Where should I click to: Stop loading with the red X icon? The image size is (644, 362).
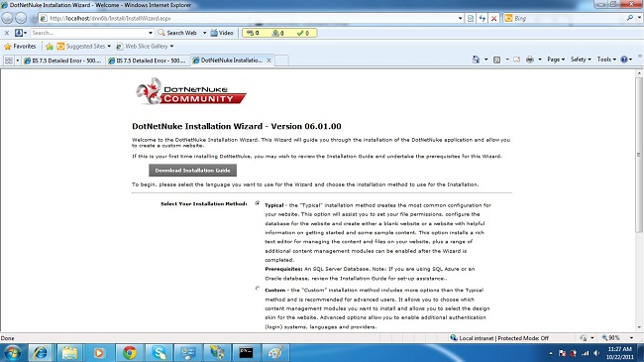[x=493, y=18]
